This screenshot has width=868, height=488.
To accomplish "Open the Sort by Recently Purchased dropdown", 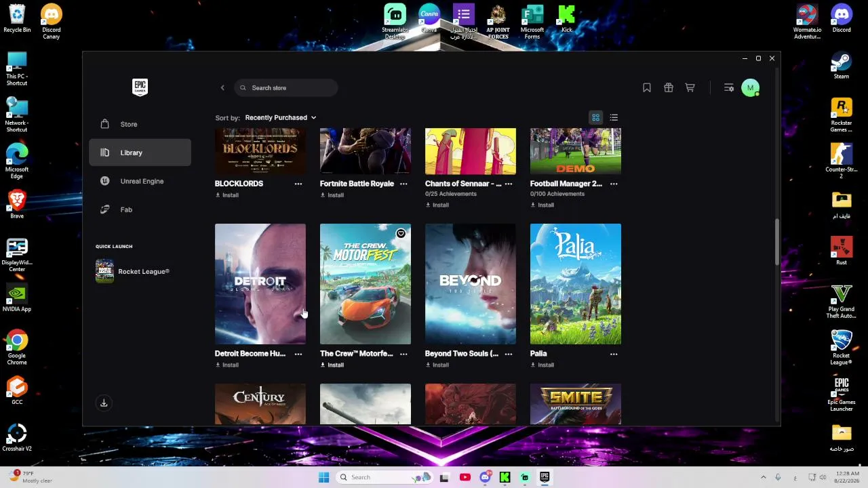I will (281, 117).
